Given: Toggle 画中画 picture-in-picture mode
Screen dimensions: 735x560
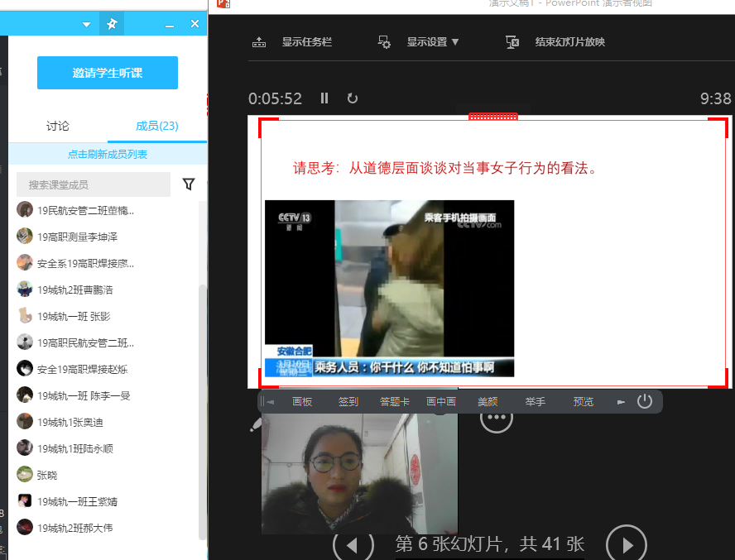Looking at the screenshot, I should pyautogui.click(x=441, y=402).
